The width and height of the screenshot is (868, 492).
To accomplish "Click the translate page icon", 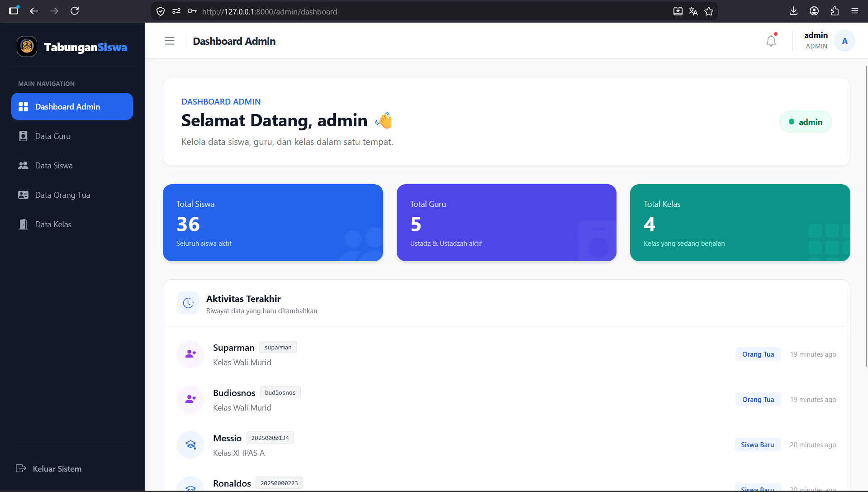I will 693,11.
